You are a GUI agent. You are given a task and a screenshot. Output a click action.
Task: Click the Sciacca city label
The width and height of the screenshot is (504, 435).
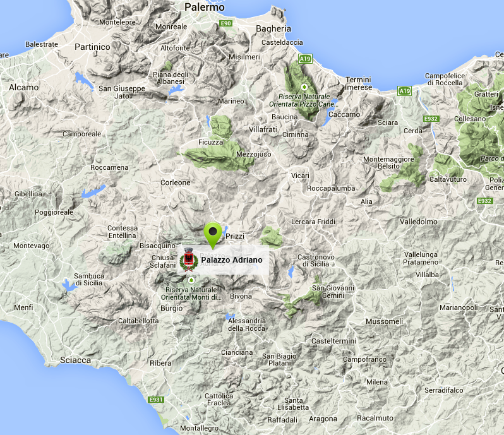click(76, 360)
